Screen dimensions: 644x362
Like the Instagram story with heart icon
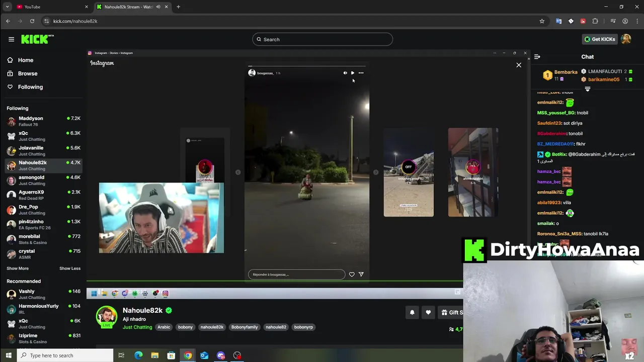point(352,275)
